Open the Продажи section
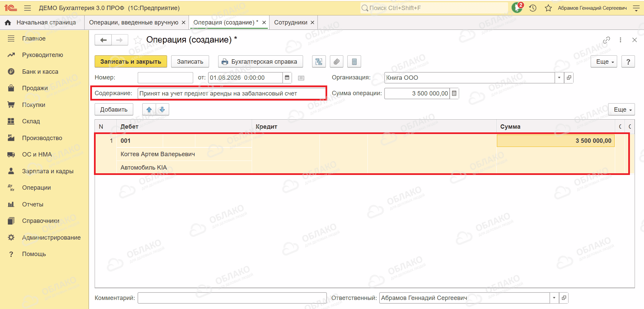This screenshot has height=309, width=644. coord(44,88)
